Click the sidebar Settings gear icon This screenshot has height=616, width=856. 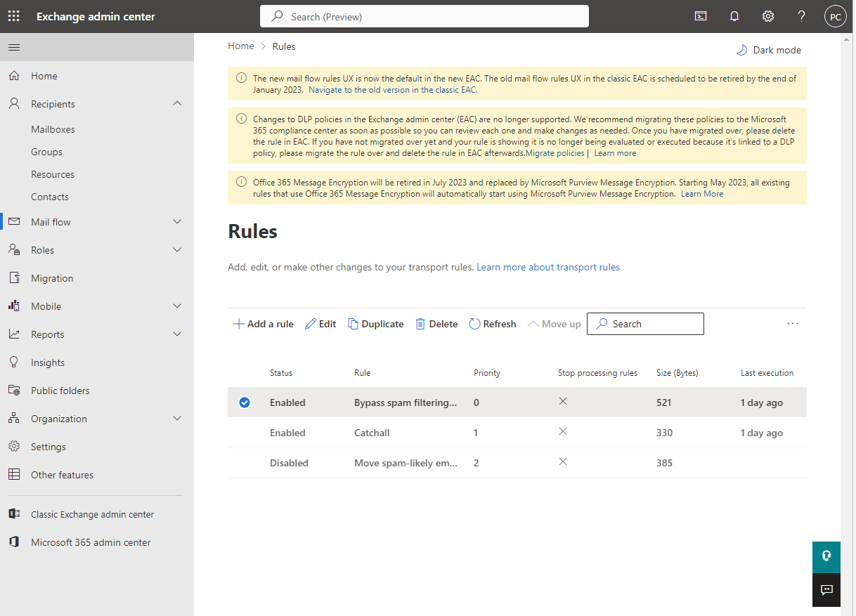click(x=14, y=447)
